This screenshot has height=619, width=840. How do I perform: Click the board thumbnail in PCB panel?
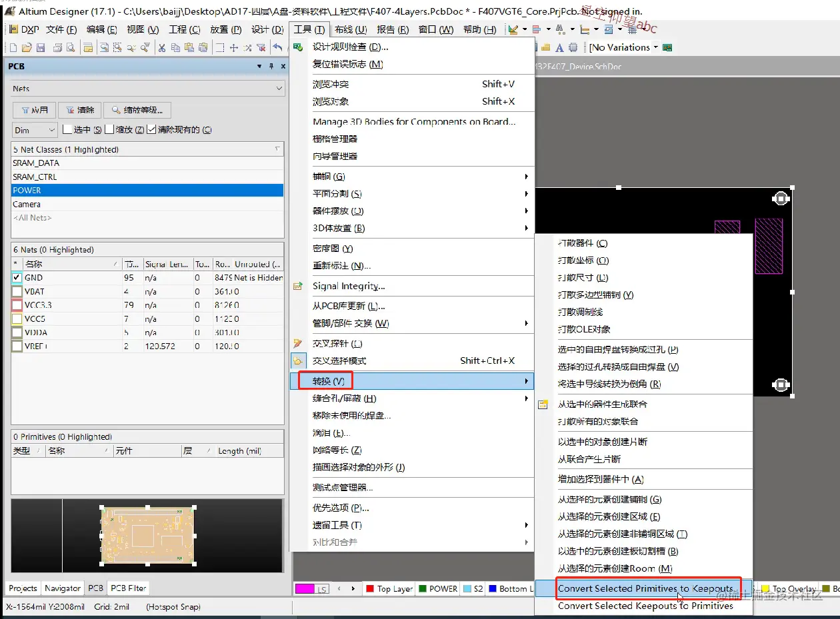[148, 535]
